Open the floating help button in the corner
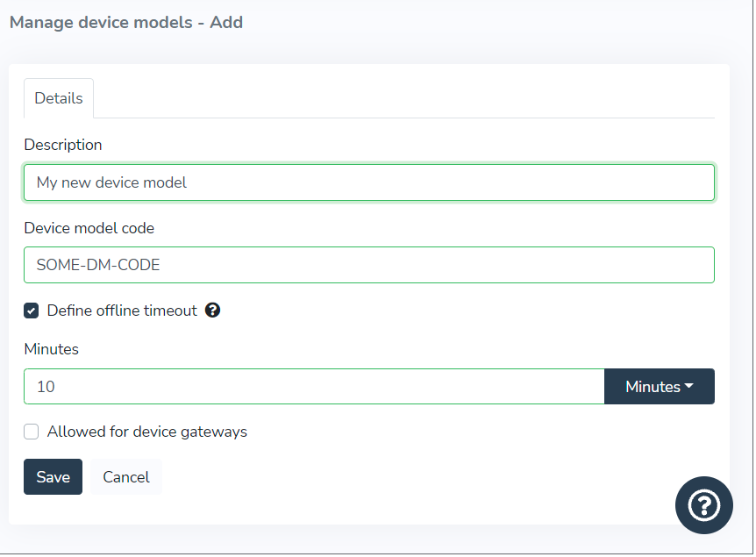Viewport: 756px width, 557px height. tap(703, 505)
